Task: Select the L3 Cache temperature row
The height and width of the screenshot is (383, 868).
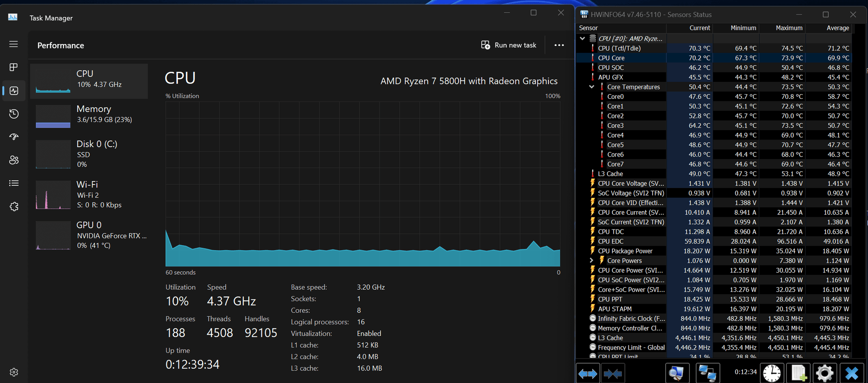Action: 715,174
